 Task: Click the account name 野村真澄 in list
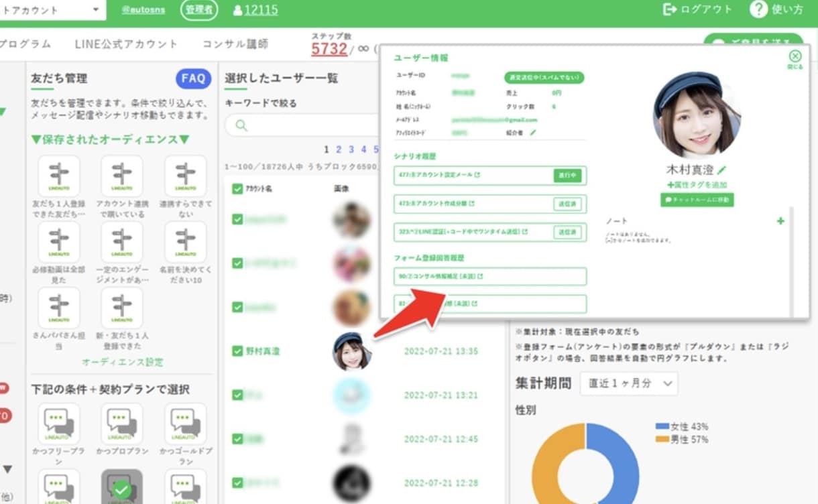(263, 351)
